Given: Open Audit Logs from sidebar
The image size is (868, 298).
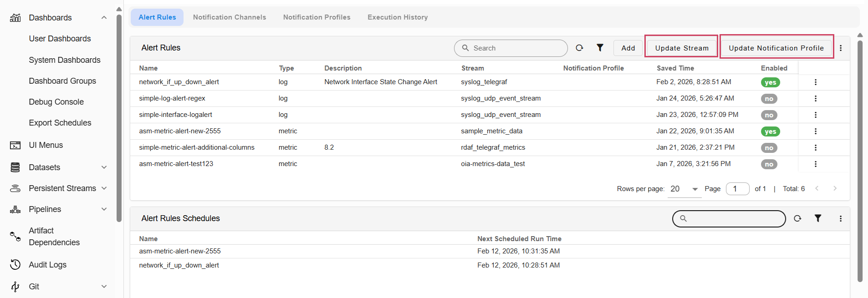Looking at the screenshot, I should (x=47, y=265).
